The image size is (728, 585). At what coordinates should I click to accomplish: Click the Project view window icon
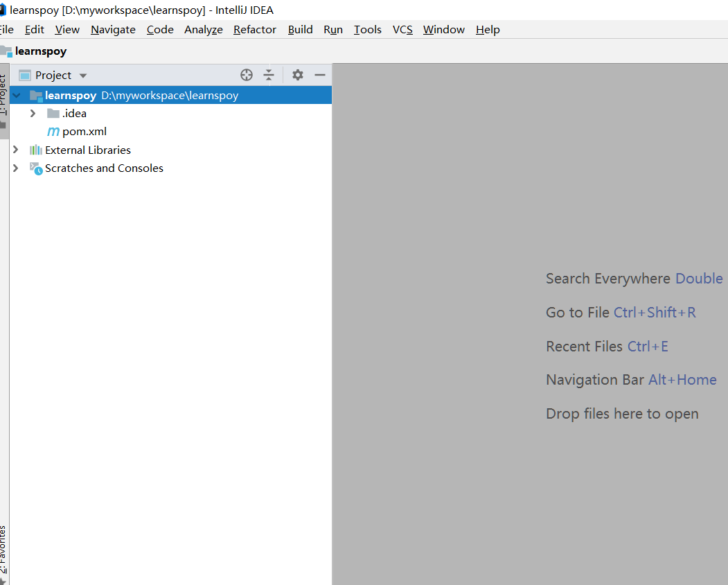pyautogui.click(x=25, y=76)
